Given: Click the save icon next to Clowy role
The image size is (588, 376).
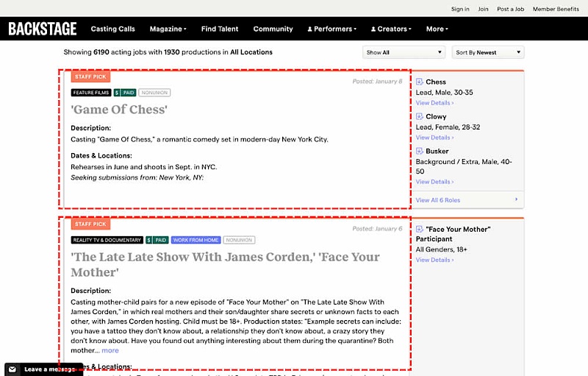Looking at the screenshot, I should pyautogui.click(x=420, y=116).
